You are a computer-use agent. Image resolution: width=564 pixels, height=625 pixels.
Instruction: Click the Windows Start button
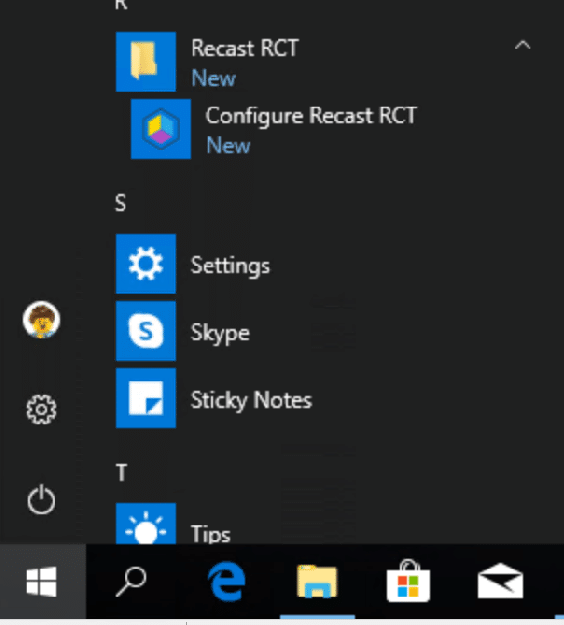tap(42, 582)
